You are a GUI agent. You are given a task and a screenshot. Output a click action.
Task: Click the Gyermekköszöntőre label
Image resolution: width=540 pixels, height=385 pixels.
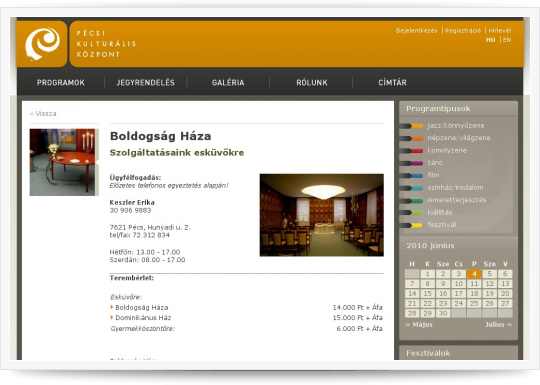tap(143, 329)
